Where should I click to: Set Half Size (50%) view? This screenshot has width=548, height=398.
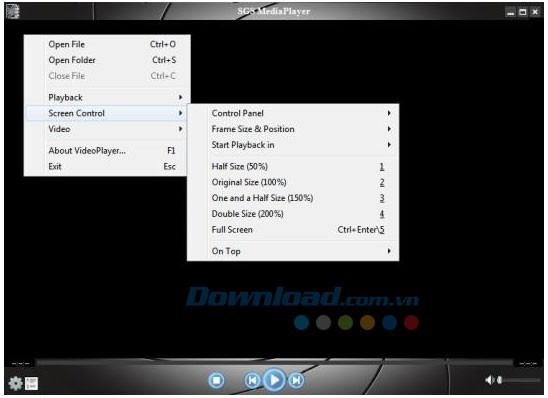[293, 166]
